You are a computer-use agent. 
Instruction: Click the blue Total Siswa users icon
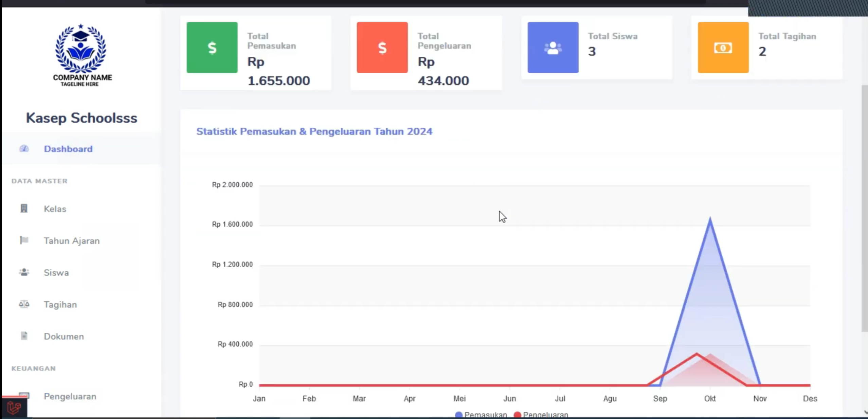click(553, 48)
